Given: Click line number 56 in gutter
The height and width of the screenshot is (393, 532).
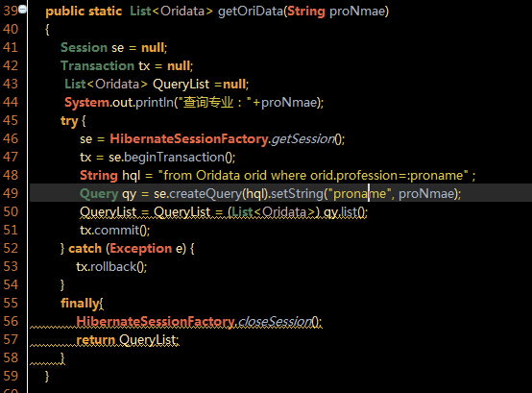Looking at the screenshot, I should (11, 321).
